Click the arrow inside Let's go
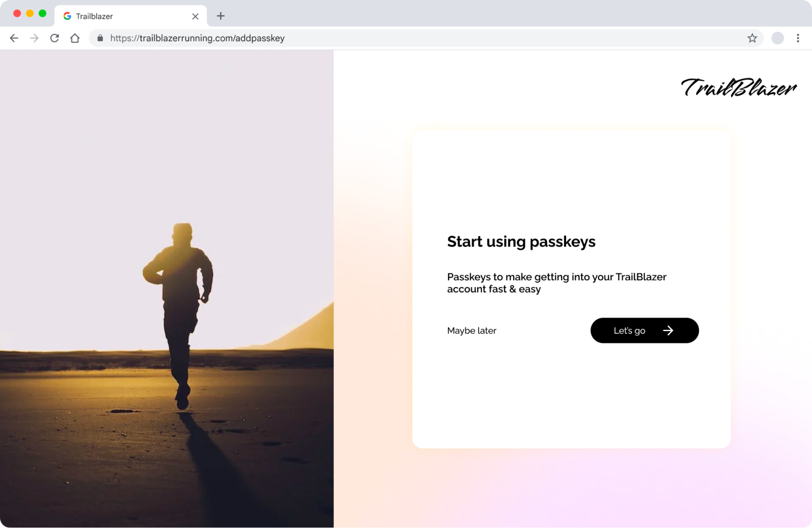 pyautogui.click(x=668, y=330)
